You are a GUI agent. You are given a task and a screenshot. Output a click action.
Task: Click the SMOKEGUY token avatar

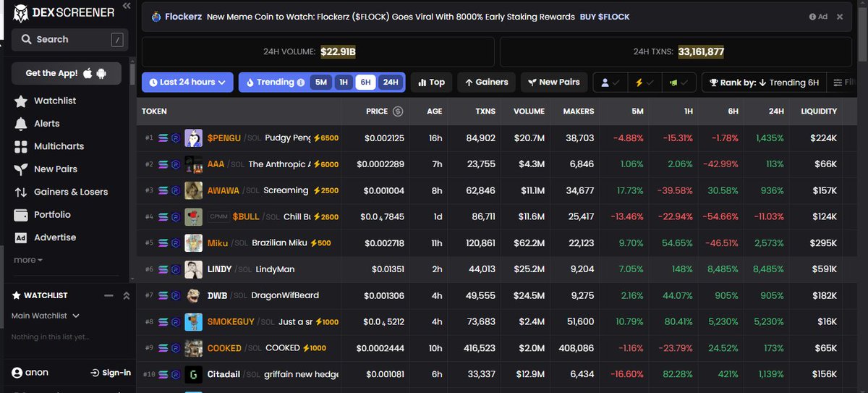point(193,321)
